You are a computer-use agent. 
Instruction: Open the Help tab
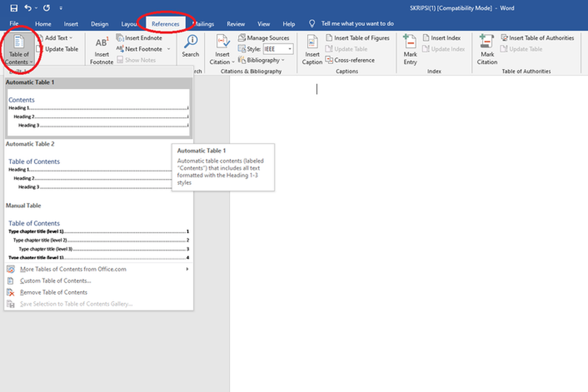pyautogui.click(x=289, y=24)
